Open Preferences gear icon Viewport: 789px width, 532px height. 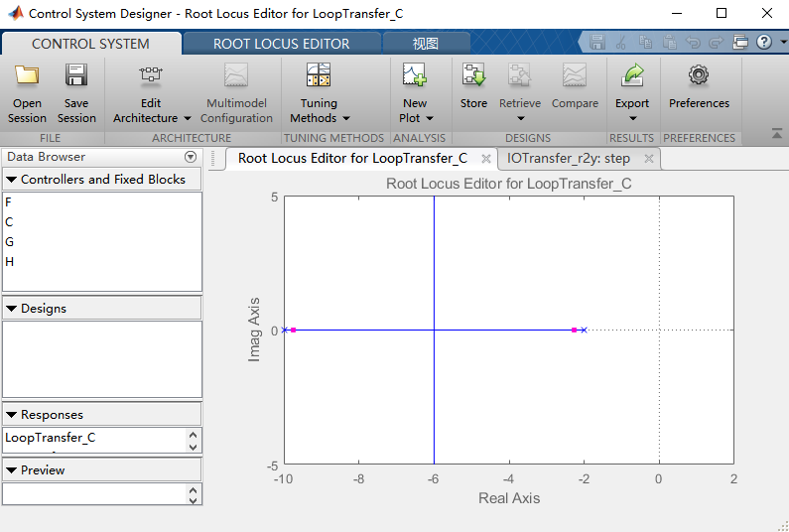click(x=699, y=74)
